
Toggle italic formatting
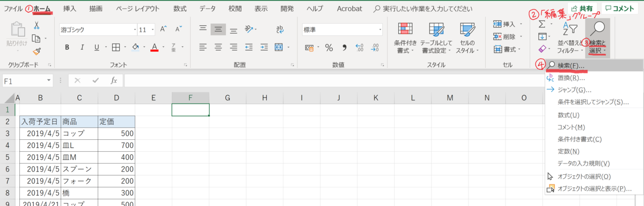point(83,47)
